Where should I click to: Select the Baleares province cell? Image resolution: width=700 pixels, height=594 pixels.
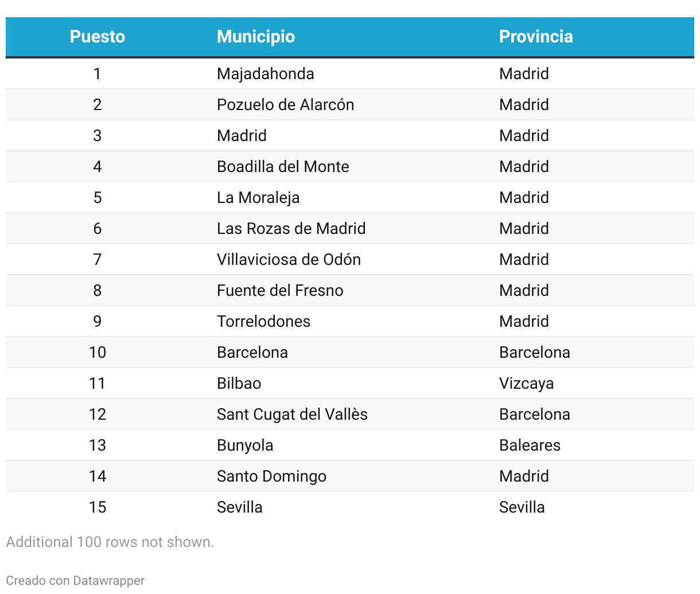coord(530,445)
